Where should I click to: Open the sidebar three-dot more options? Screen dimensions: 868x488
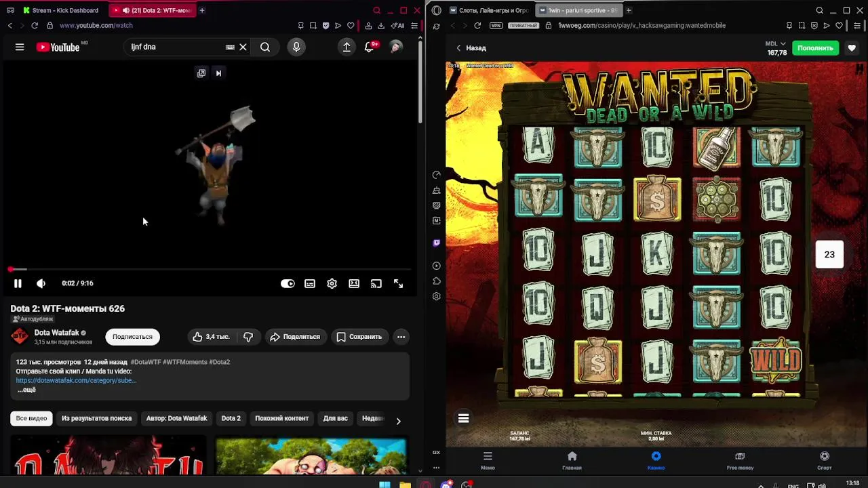point(436,467)
